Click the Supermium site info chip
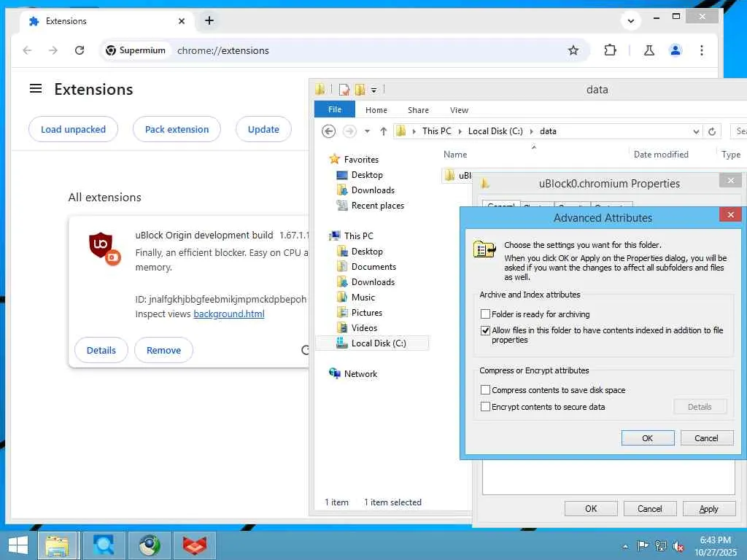This screenshot has height=560, width=747. [136, 50]
